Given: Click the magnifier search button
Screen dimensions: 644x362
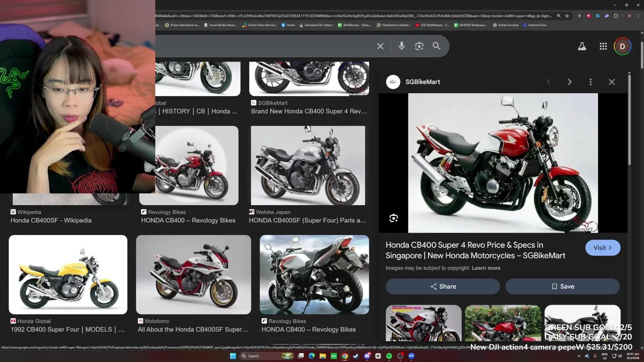Looking at the screenshot, I should [437, 46].
